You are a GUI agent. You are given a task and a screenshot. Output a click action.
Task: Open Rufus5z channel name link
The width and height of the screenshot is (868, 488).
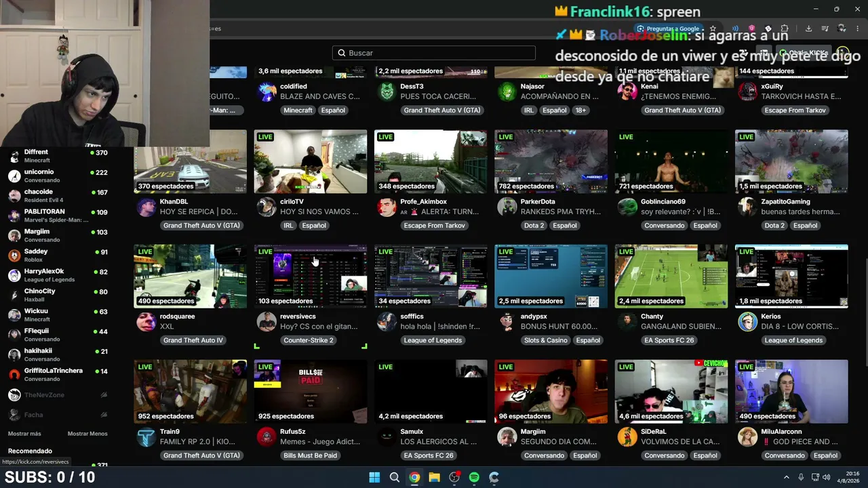click(x=293, y=432)
